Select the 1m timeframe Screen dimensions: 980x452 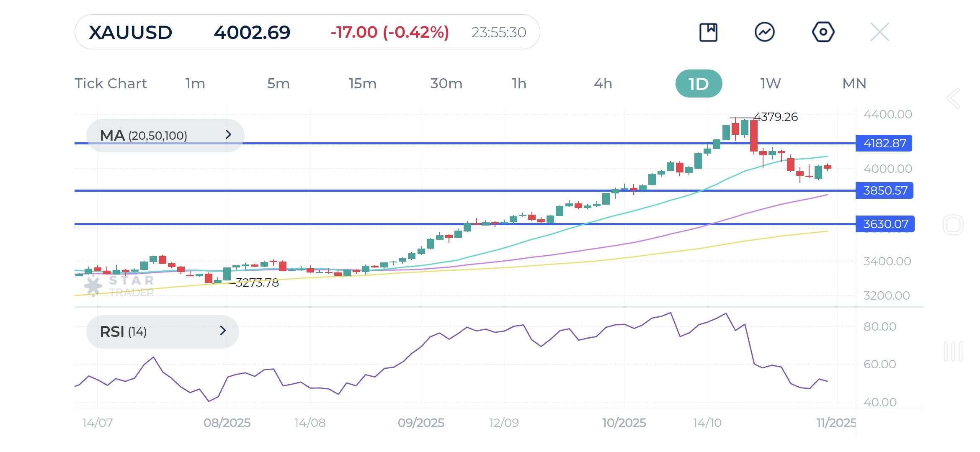tap(195, 84)
